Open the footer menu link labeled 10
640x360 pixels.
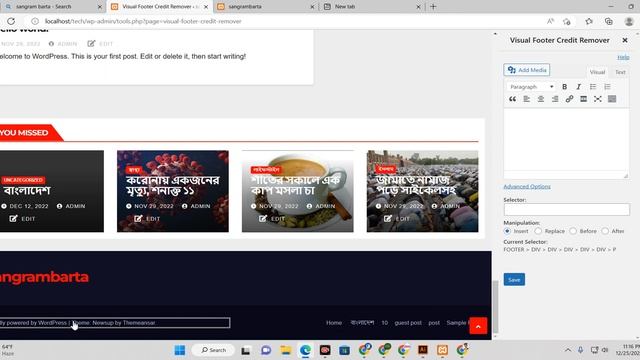pos(384,322)
